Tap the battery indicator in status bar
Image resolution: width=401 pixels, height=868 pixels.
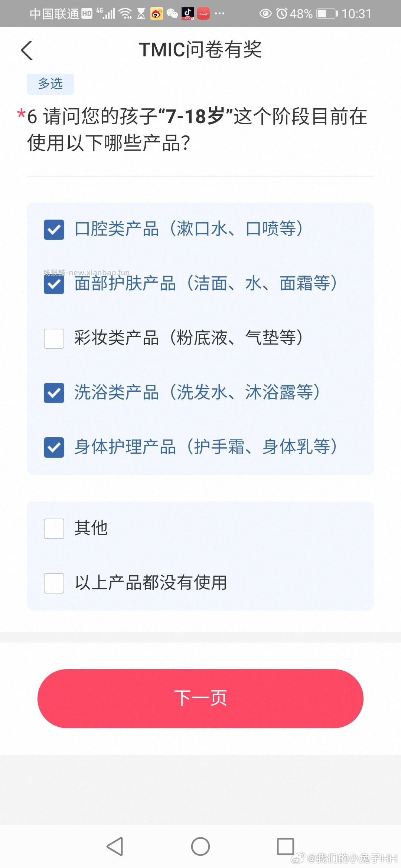tap(327, 14)
